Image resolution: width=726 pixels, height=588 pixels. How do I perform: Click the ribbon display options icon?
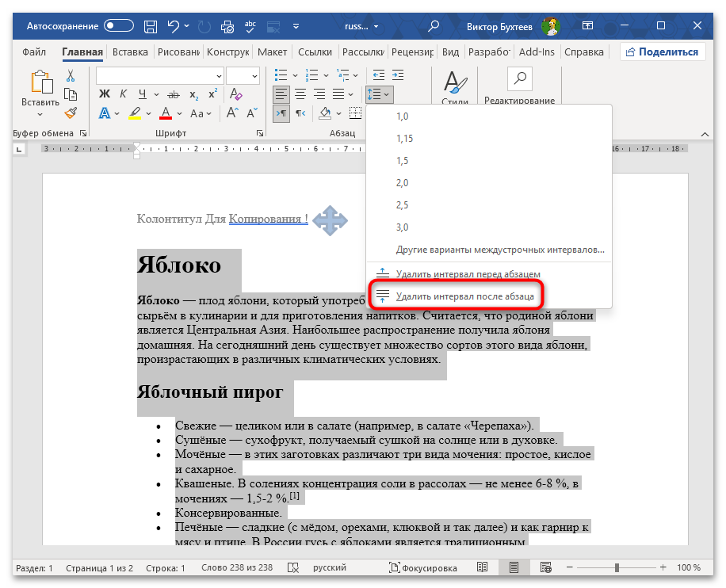(x=587, y=26)
